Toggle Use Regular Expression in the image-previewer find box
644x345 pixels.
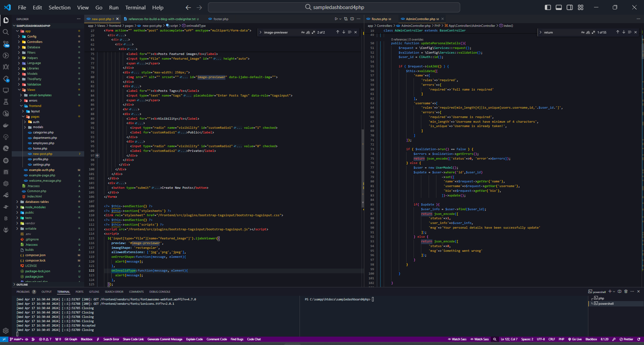(313, 32)
